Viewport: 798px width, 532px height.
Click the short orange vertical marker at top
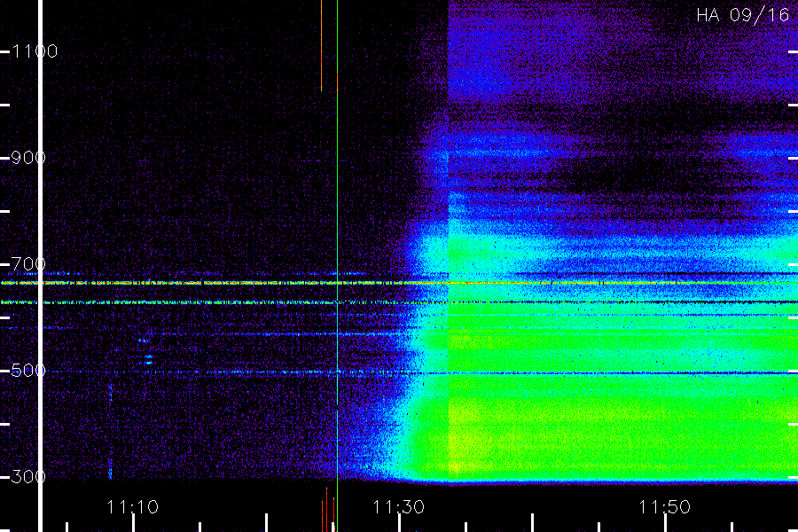pos(321,46)
